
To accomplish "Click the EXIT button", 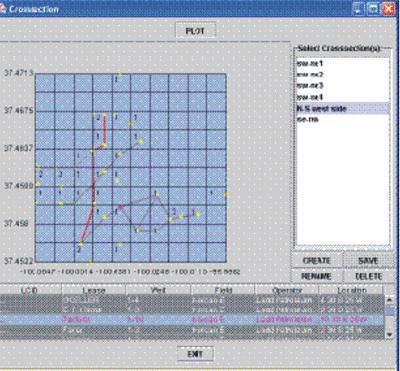I will click(195, 354).
